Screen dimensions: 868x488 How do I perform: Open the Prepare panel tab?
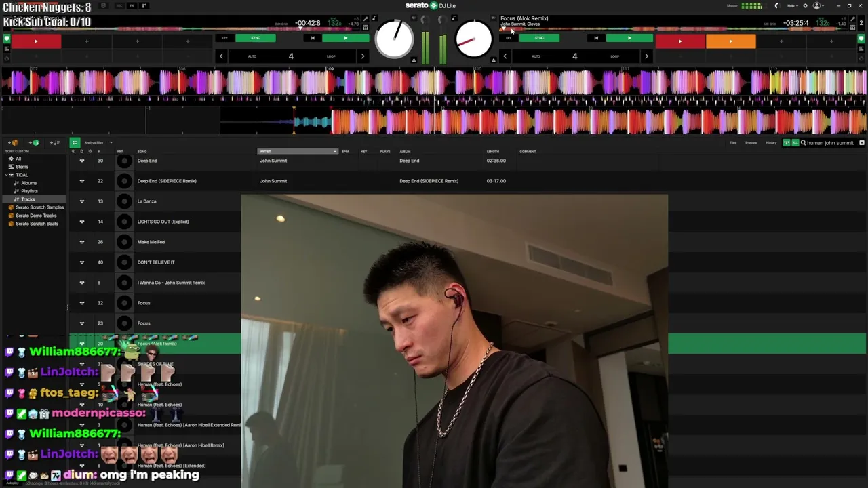(751, 143)
